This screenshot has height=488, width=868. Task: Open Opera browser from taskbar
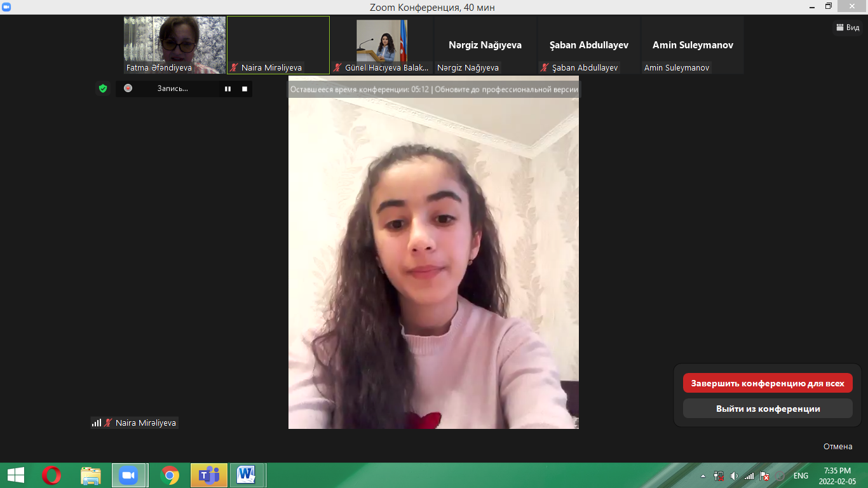[51, 475]
